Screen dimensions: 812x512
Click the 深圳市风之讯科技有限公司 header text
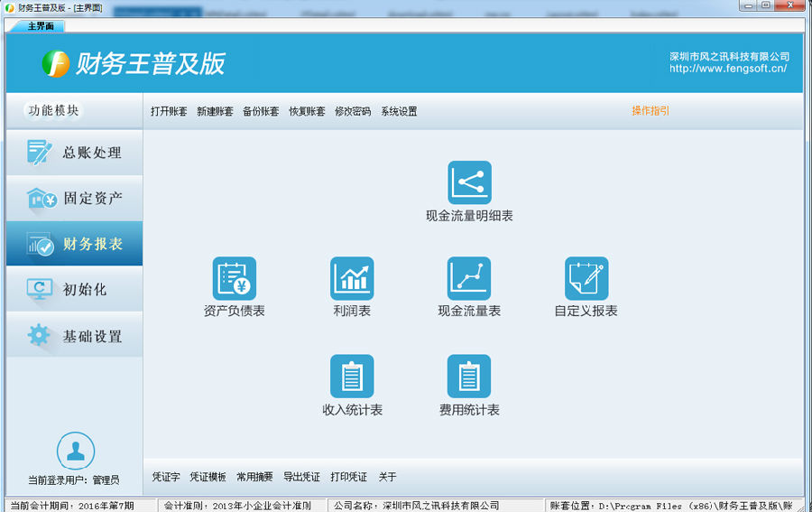pos(729,57)
